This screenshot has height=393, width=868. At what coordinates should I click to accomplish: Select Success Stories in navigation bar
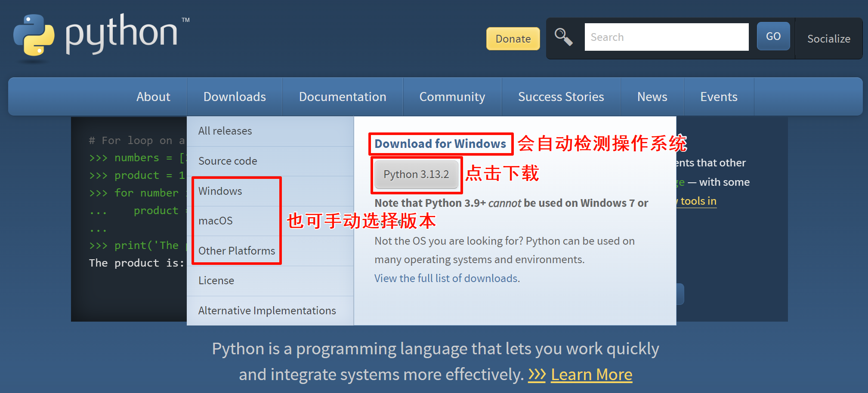(x=561, y=97)
